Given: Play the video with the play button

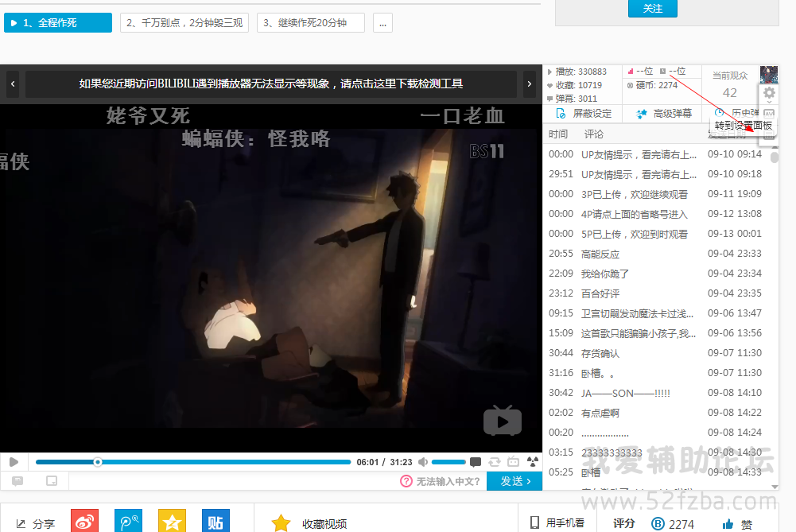Looking at the screenshot, I should [14, 462].
